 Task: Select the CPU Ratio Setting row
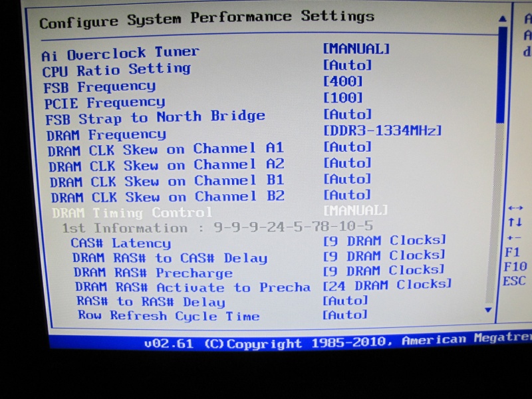[x=116, y=70]
